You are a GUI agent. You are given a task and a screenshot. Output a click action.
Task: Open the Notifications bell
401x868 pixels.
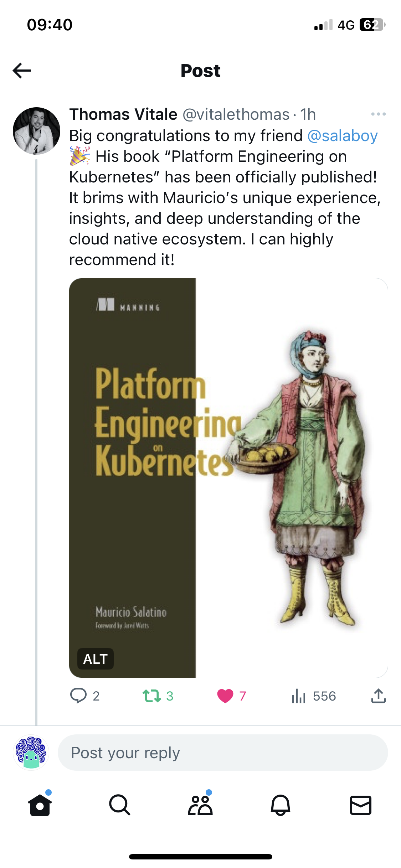pos(281,805)
